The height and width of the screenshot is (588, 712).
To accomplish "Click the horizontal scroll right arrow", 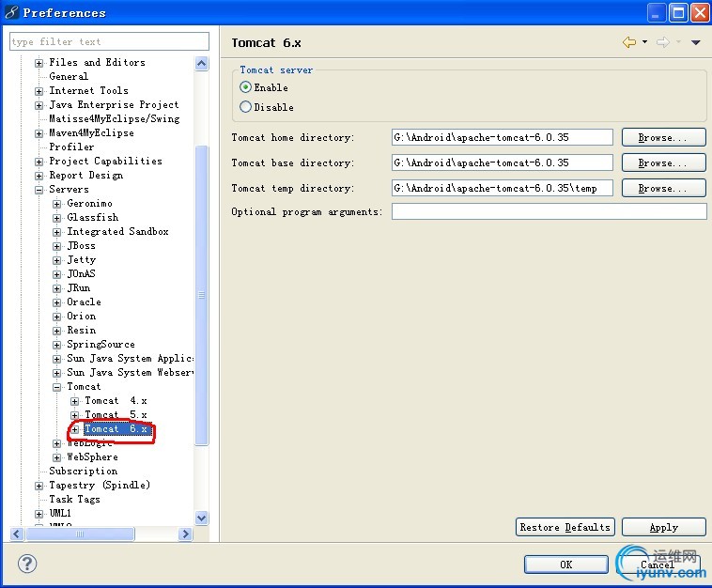I will click(185, 534).
